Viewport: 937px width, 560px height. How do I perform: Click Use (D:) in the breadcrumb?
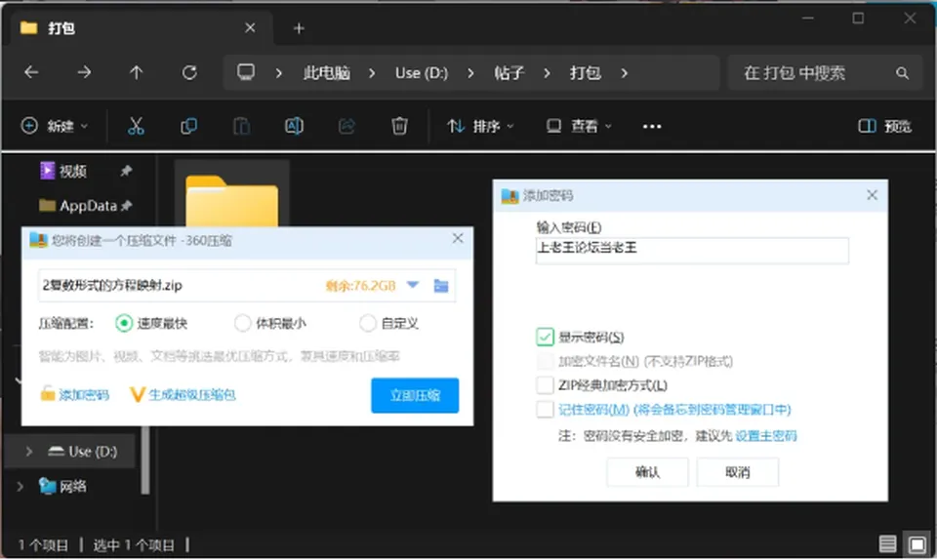pyautogui.click(x=422, y=73)
